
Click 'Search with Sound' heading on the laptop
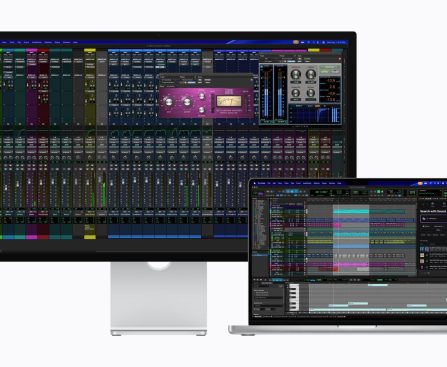coord(433,211)
